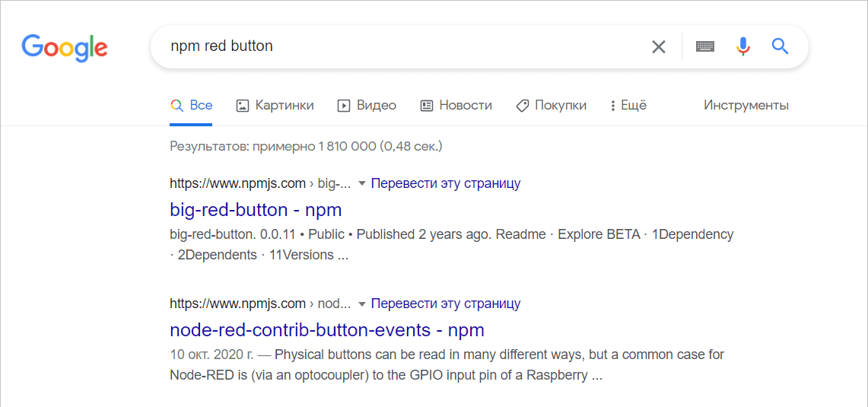Select the Все results tab
This screenshot has width=868, height=407.
(x=192, y=105)
